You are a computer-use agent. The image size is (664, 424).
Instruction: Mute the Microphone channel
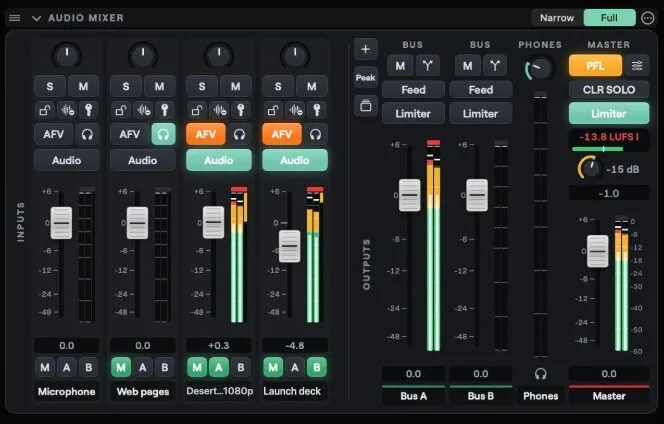[83, 86]
